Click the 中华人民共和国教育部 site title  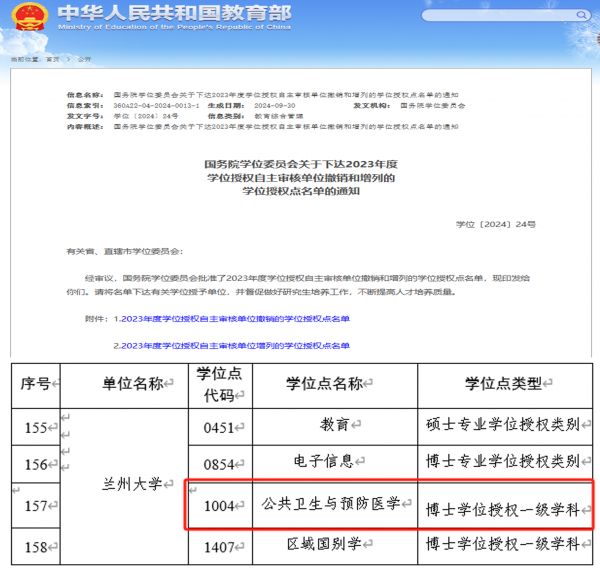(x=174, y=13)
